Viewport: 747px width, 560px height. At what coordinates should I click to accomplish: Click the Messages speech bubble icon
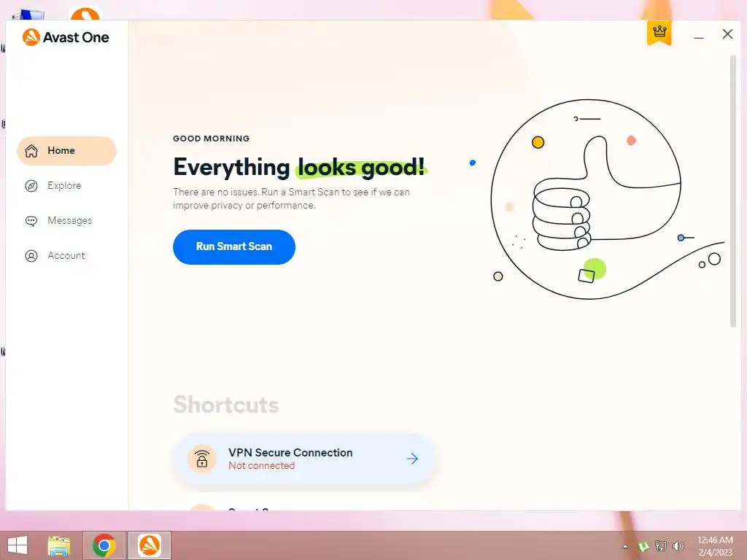click(31, 221)
